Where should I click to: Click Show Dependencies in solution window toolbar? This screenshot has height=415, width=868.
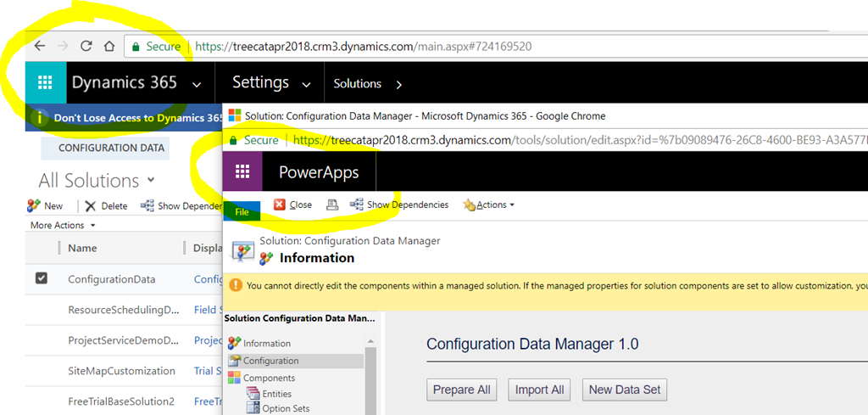click(x=399, y=205)
